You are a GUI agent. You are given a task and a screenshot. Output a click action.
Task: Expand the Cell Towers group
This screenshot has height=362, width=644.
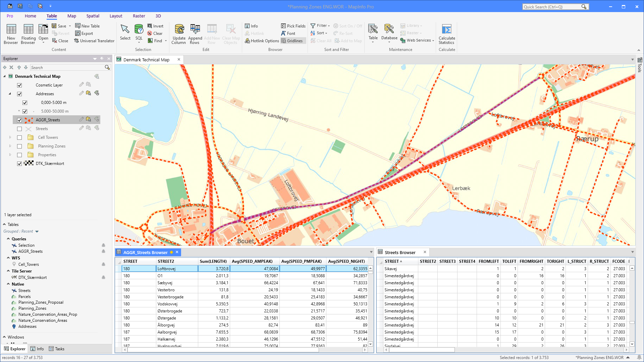[10, 137]
